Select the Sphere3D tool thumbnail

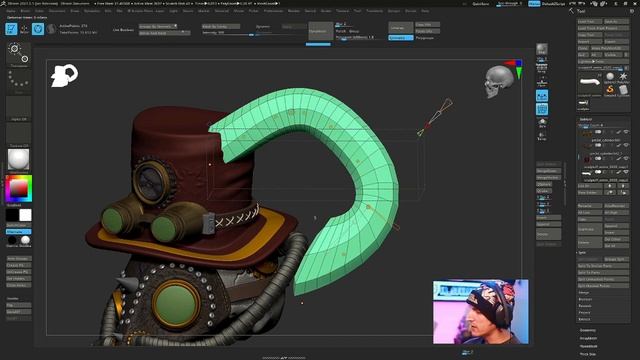pos(610,77)
